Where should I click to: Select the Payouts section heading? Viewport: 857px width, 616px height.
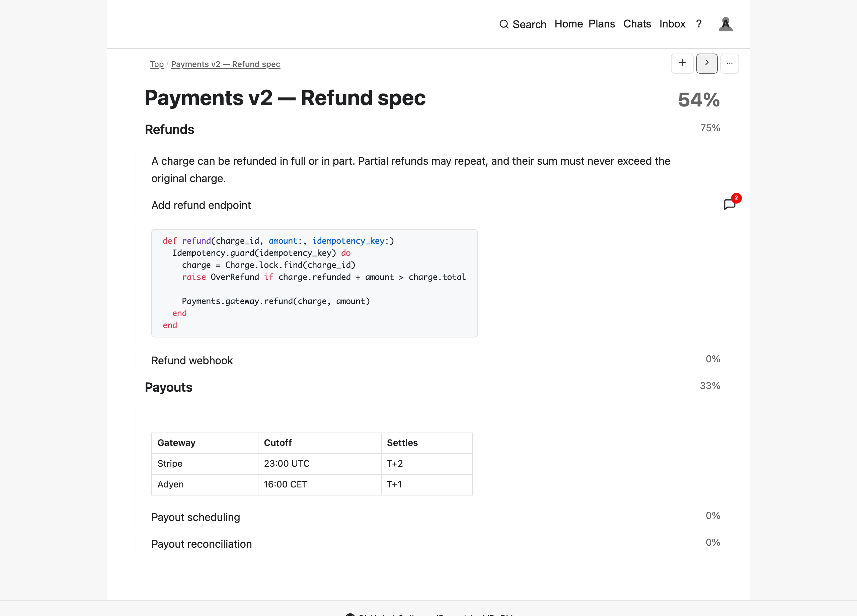click(x=168, y=387)
